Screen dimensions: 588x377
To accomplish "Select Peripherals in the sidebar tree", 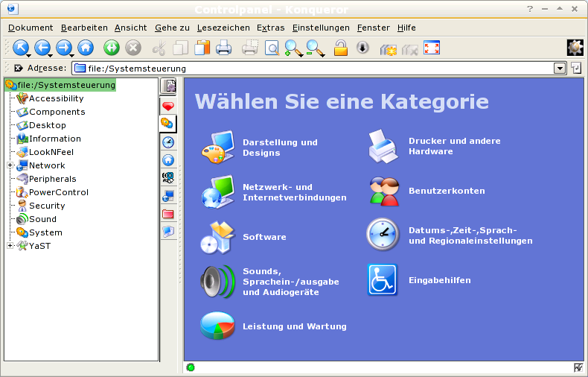I will coord(46,179).
